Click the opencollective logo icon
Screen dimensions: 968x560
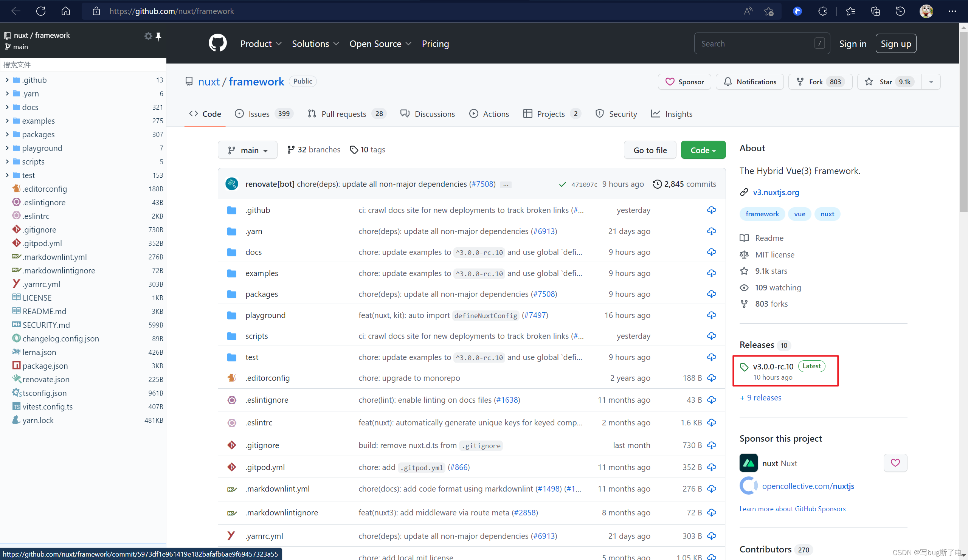tap(748, 486)
